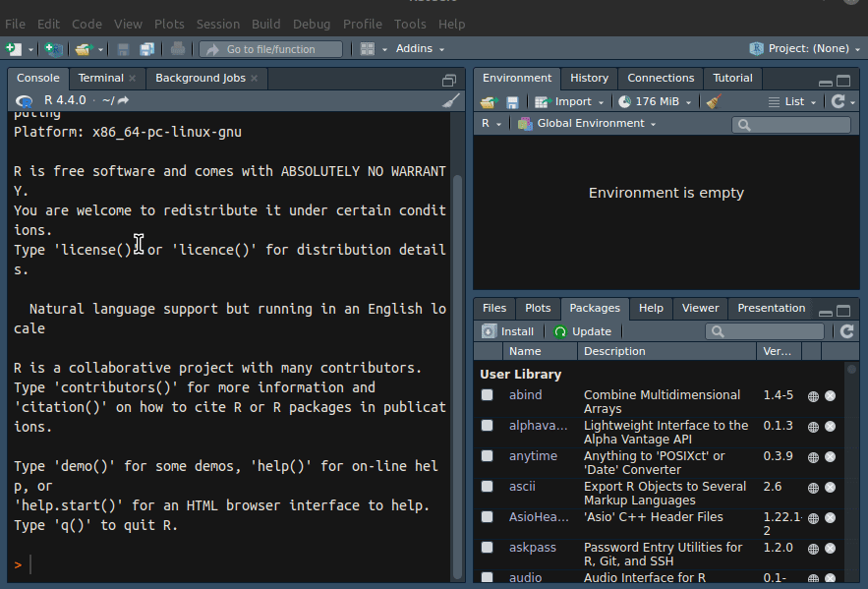Switch to the Terminal tab
The width and height of the screenshot is (868, 589).
click(100, 78)
